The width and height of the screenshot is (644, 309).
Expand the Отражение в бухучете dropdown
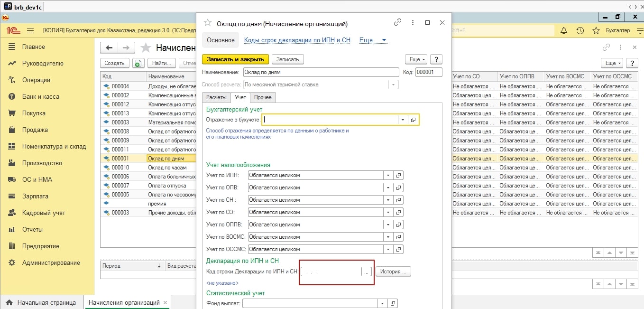pyautogui.click(x=403, y=120)
